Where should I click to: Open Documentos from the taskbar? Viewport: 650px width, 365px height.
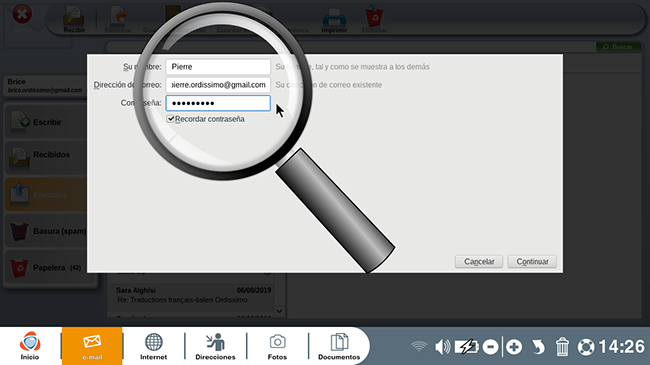click(x=339, y=346)
